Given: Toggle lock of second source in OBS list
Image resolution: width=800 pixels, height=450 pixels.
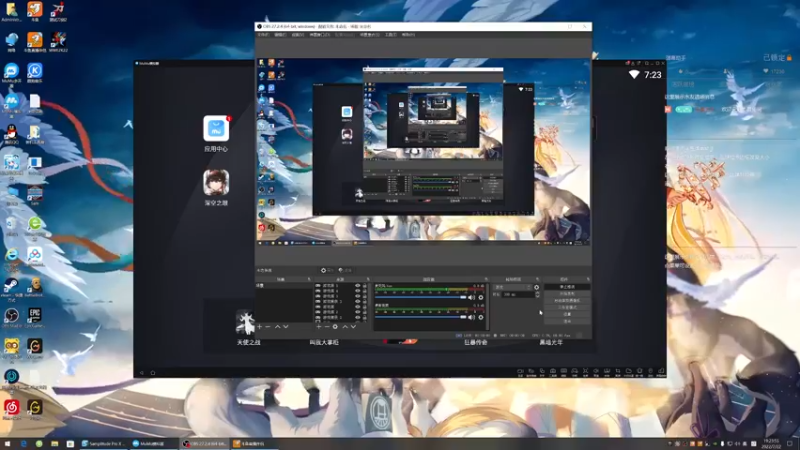Looking at the screenshot, I should tap(365, 291).
